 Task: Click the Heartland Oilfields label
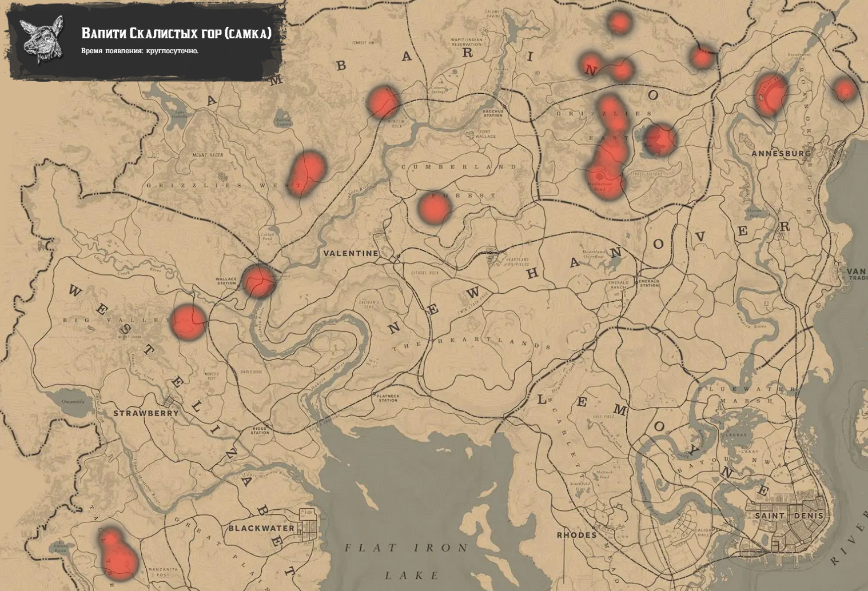tap(517, 262)
